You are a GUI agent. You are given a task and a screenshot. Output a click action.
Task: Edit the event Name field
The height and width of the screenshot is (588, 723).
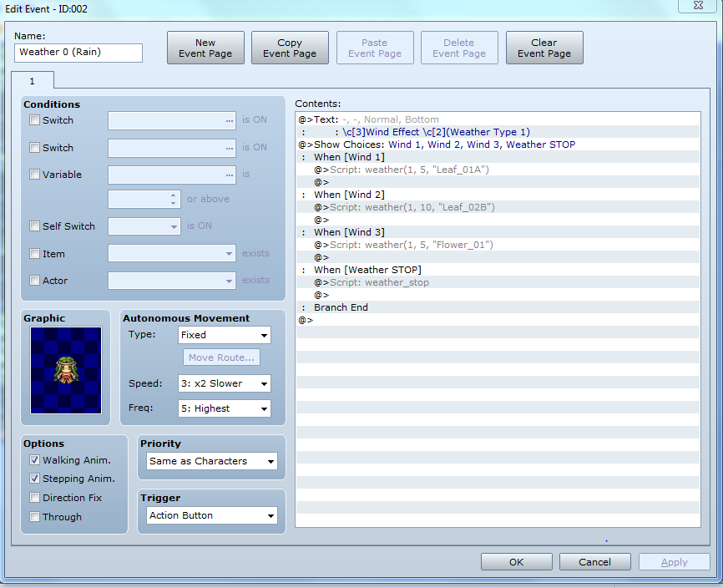78,52
